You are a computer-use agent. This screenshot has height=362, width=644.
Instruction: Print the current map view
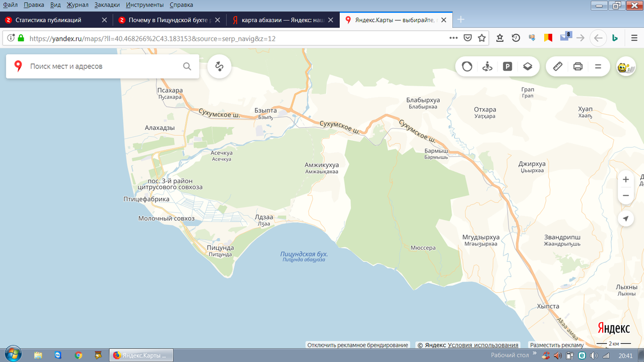578,67
